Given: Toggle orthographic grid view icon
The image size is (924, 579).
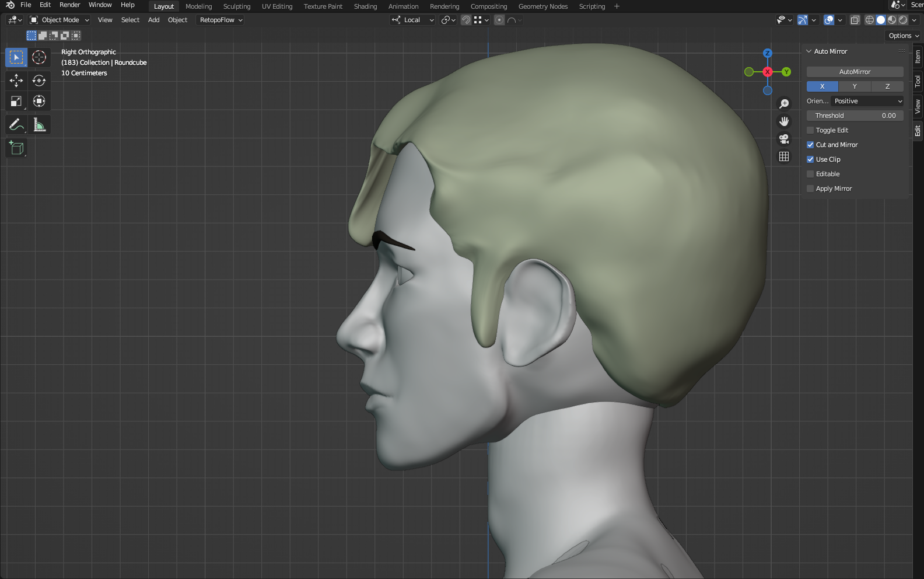Looking at the screenshot, I should coord(784,156).
